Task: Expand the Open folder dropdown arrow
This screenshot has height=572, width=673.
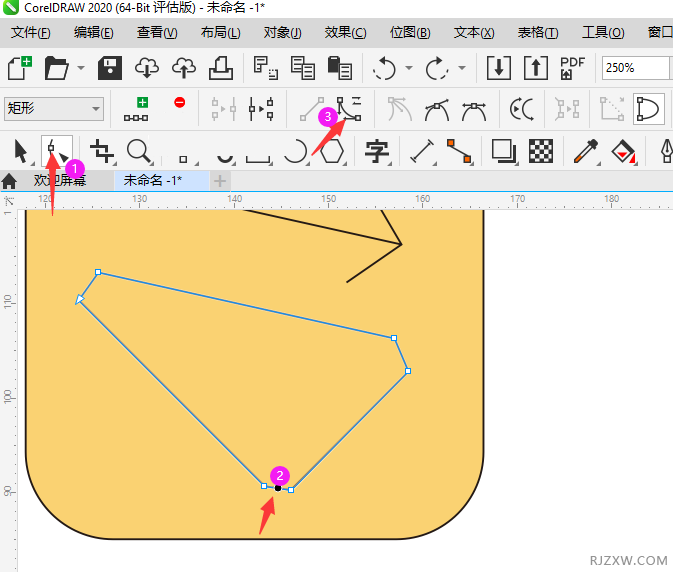Action: coord(79,69)
